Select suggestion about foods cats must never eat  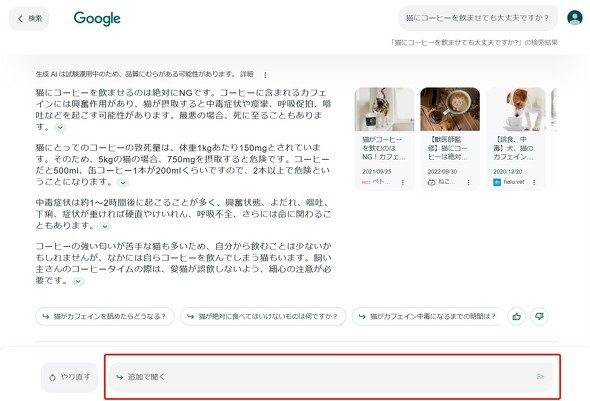[263, 316]
